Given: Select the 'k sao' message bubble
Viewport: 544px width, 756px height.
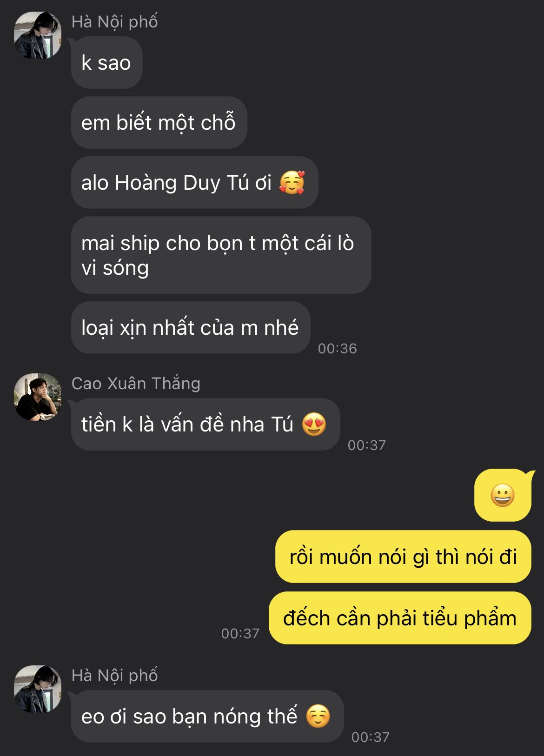Looking at the screenshot, I should [x=106, y=63].
